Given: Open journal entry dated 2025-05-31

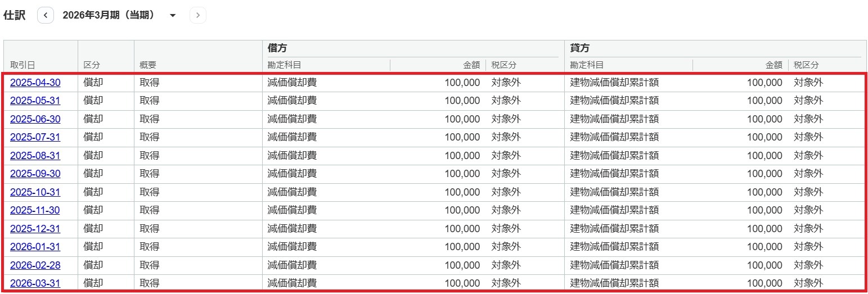Looking at the screenshot, I should pyautogui.click(x=35, y=101).
